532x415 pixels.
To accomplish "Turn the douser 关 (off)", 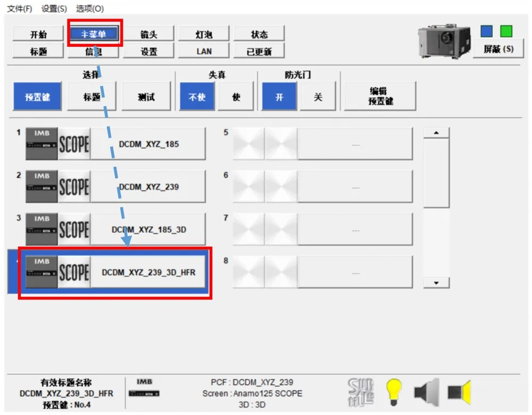I will click(x=318, y=97).
